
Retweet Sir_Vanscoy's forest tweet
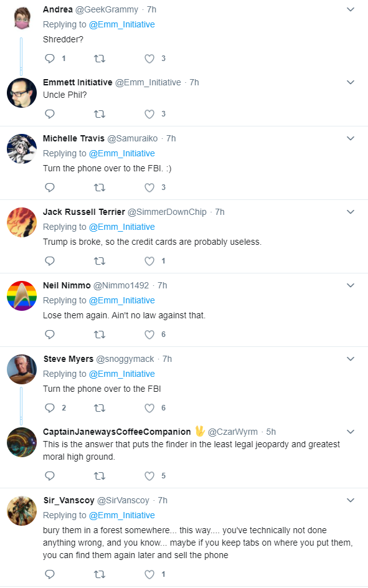[99, 574]
